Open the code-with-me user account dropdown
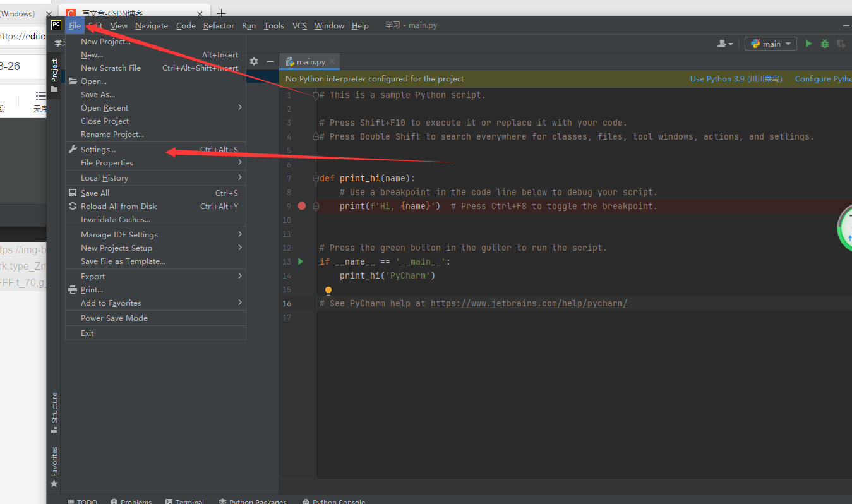Viewport: 852px width, 504px height. click(725, 44)
